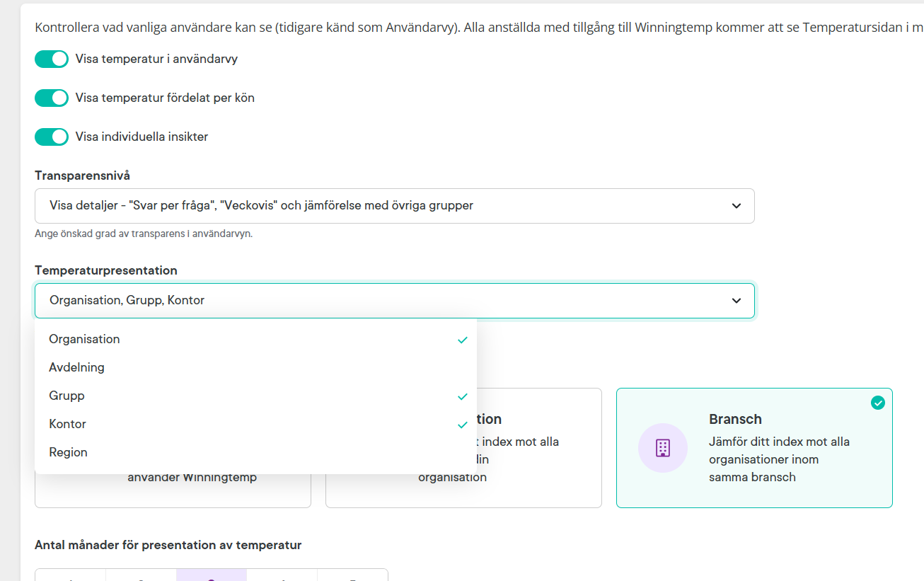924x581 pixels.
Task: Click the checkmark next to Organisation option
Action: click(463, 340)
